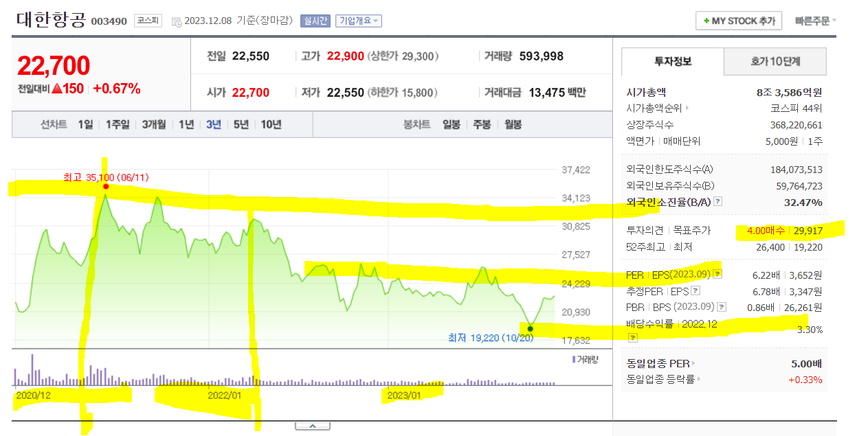Click the 거래대금 13,475 백만 value
868x436 pixels.
(557, 92)
